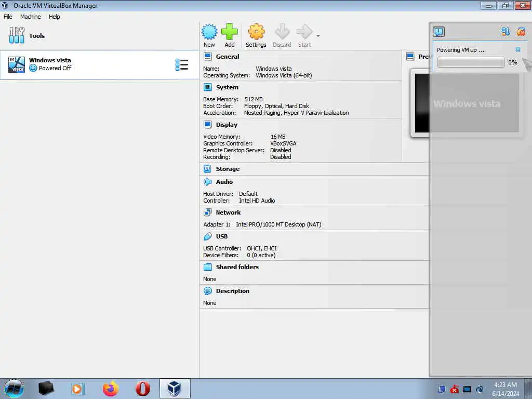Click the Description speech bubble icon
The width and height of the screenshot is (532, 399).
pos(207,291)
